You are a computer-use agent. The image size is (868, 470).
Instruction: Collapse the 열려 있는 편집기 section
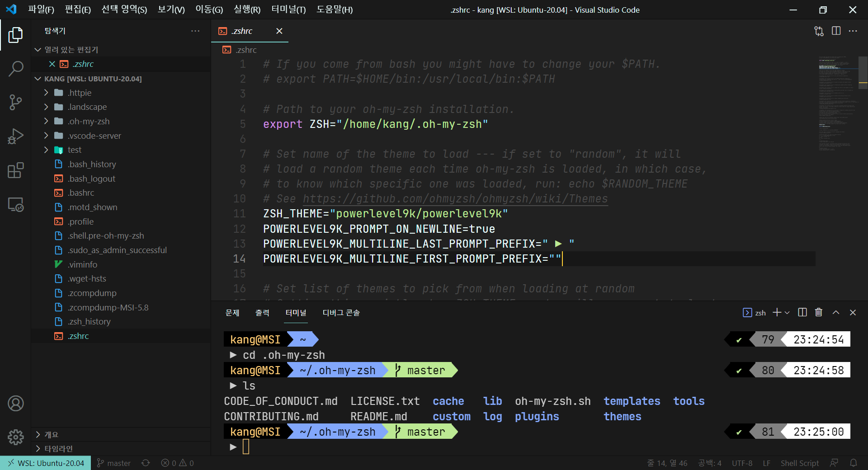pyautogui.click(x=38, y=50)
